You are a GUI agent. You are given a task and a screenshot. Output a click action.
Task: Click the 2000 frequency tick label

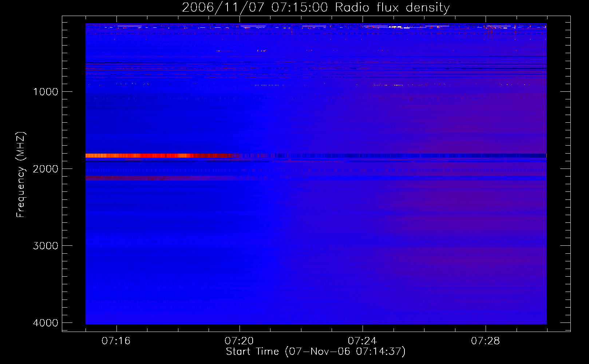coord(46,169)
